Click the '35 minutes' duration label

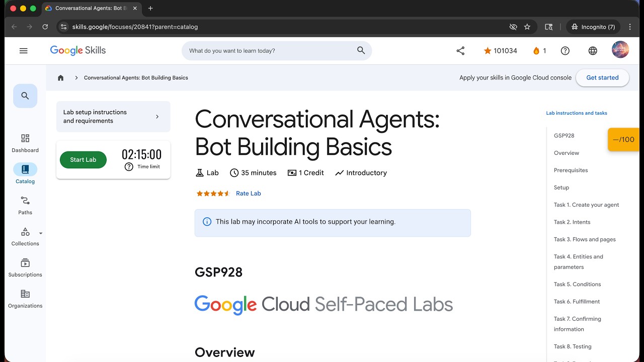pos(253,173)
